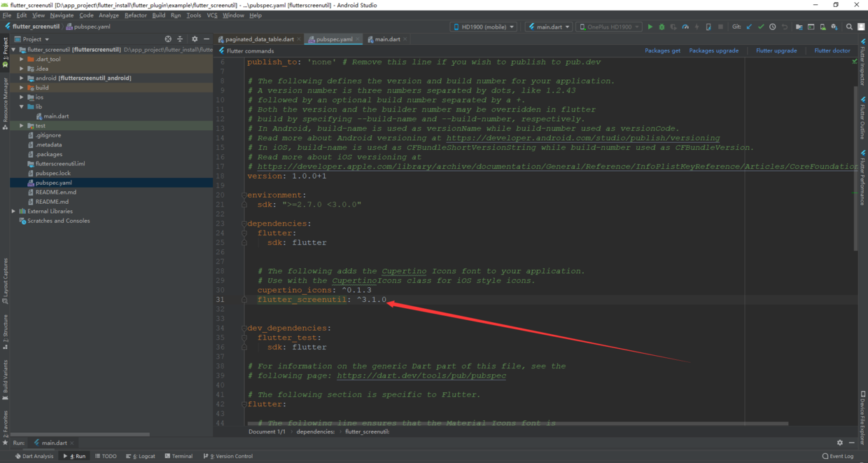Open Layout Captures side tab
This screenshot has height=463, width=868.
point(5,280)
